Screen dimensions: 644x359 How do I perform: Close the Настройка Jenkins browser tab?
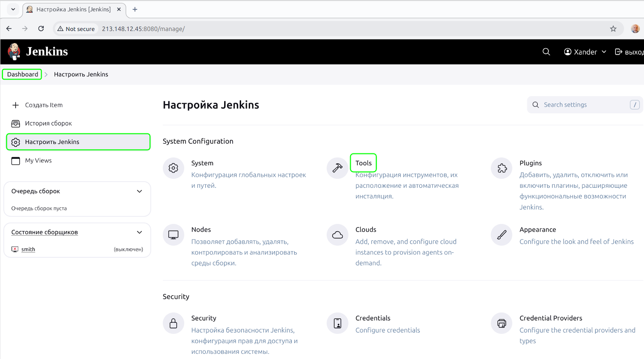click(119, 9)
